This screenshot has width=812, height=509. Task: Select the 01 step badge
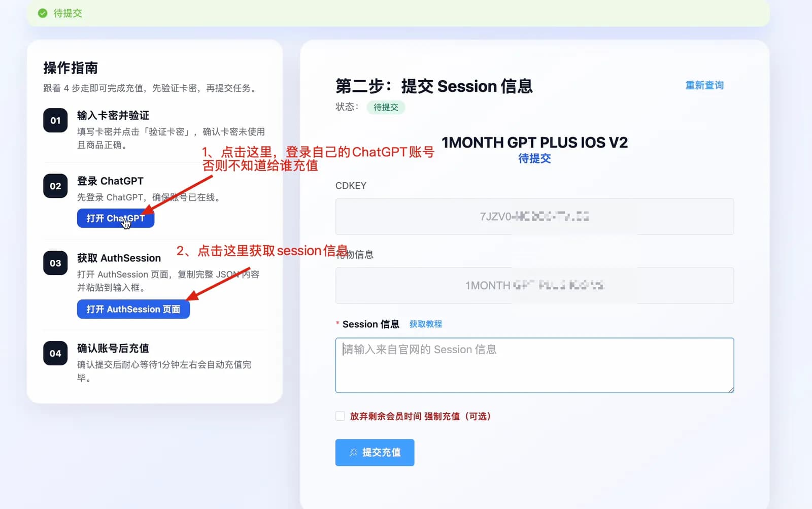point(55,120)
